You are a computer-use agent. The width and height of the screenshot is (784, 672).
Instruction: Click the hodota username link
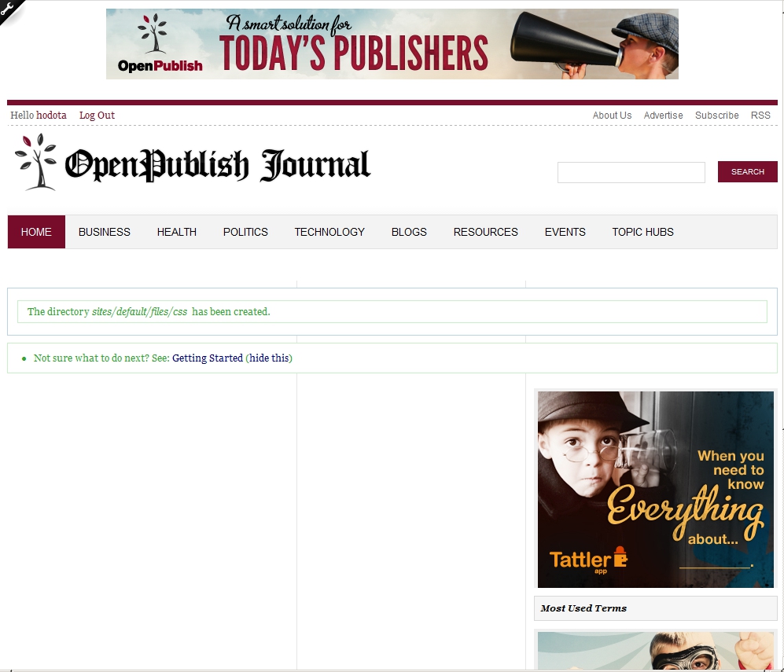point(52,116)
